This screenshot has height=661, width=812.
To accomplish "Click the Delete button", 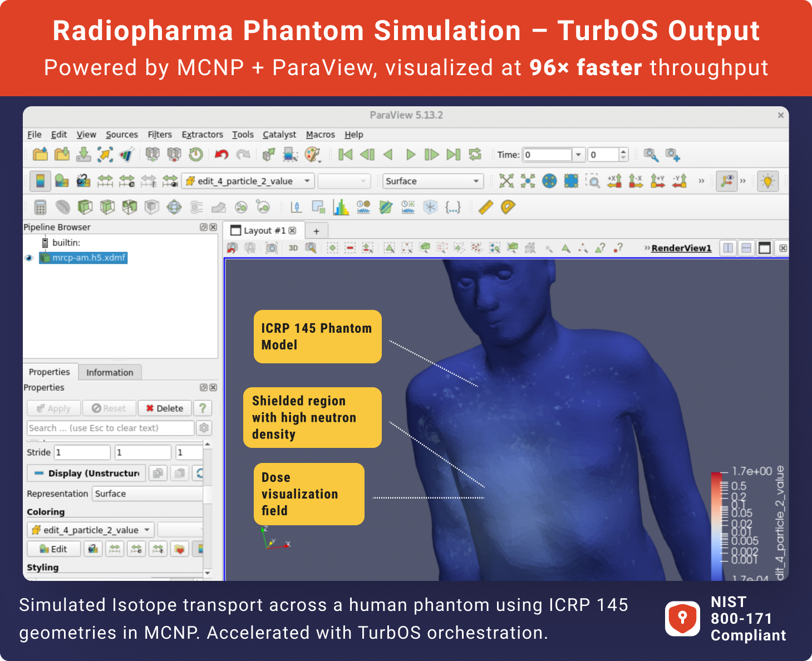I will [165, 408].
